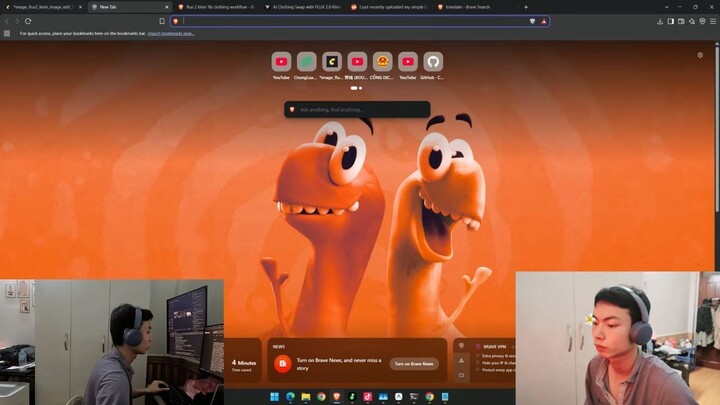Select the New Tab tab
720x405 pixels.
(x=129, y=7)
